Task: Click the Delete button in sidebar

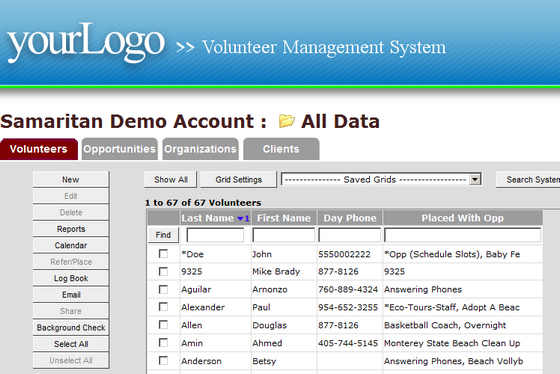Action: pos(71,212)
